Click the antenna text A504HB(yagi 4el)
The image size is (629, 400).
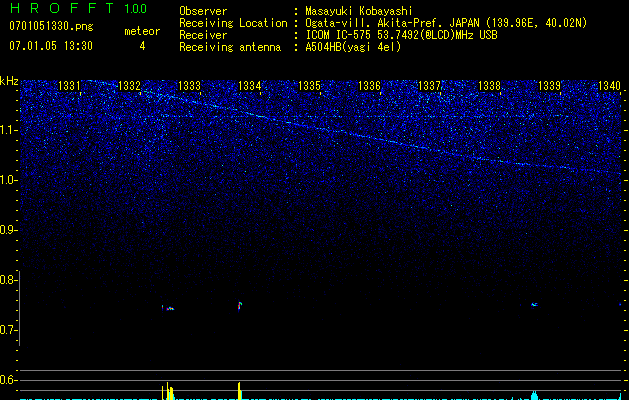click(x=353, y=47)
